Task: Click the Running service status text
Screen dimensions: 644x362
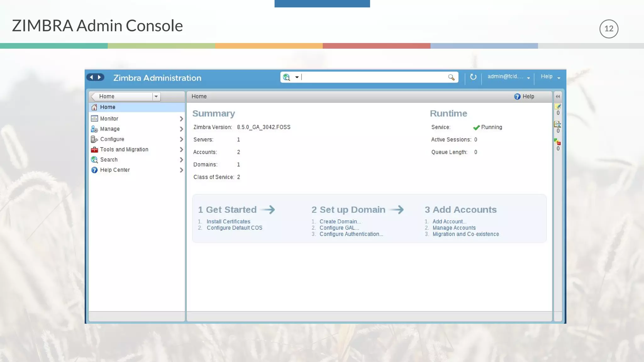Action: click(x=491, y=127)
